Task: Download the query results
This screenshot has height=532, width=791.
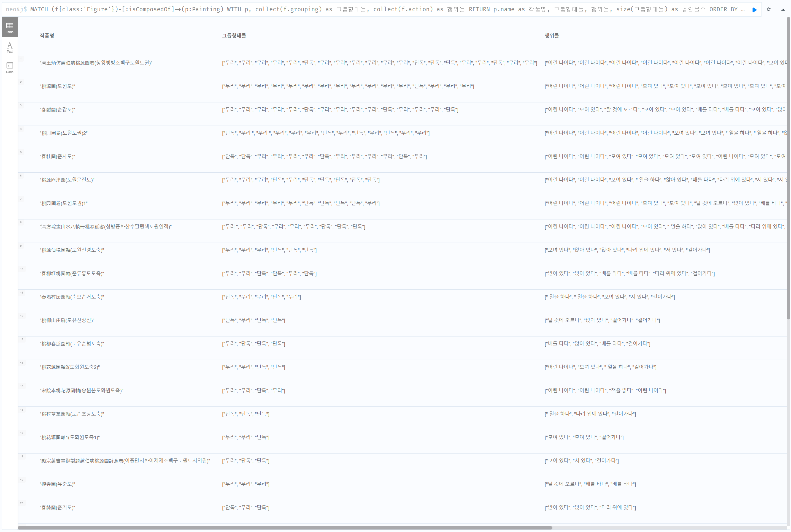Action: 784,9
